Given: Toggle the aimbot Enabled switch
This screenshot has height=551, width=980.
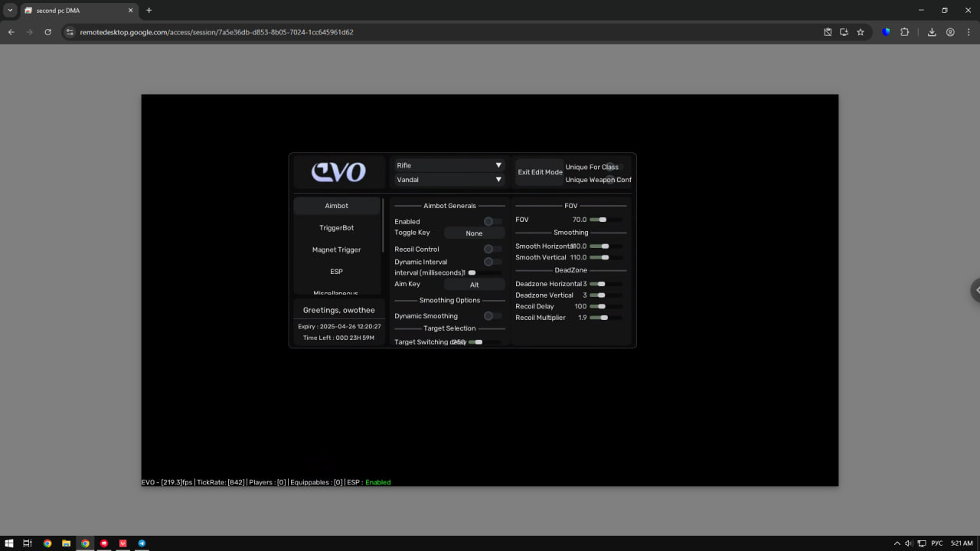Looking at the screenshot, I should coord(492,221).
